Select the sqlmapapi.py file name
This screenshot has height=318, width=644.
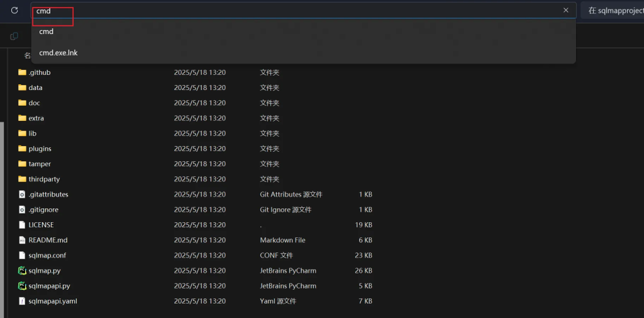coord(49,286)
